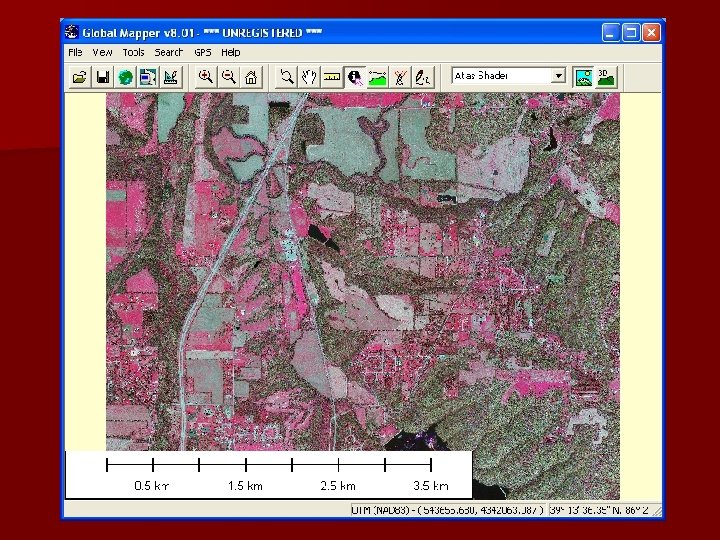Open the Help menu

point(231,52)
